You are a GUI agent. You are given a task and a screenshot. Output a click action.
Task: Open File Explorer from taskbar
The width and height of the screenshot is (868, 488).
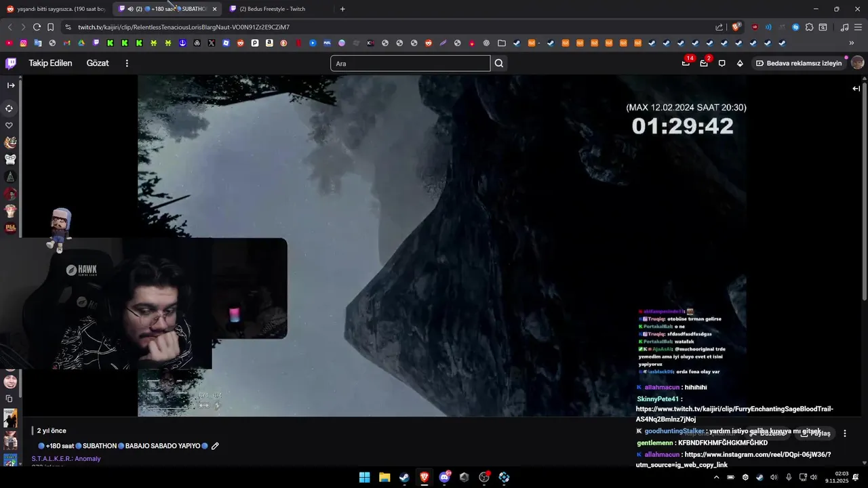[x=384, y=477]
